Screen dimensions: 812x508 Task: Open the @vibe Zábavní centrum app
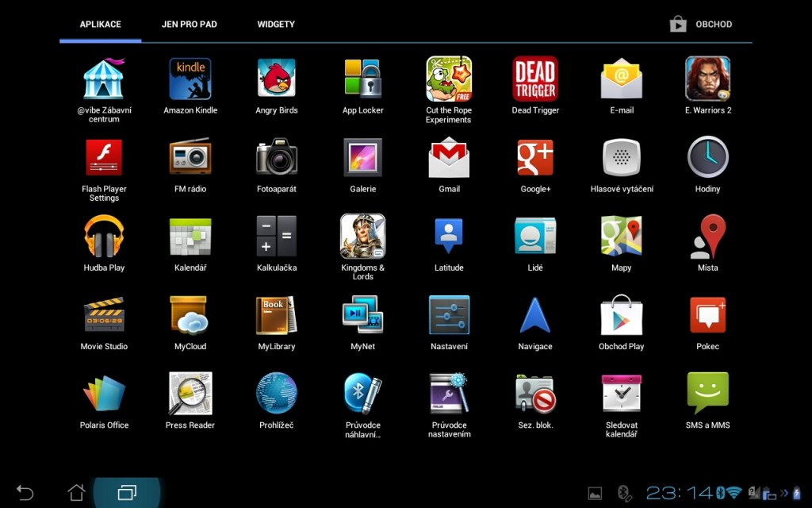point(104,79)
